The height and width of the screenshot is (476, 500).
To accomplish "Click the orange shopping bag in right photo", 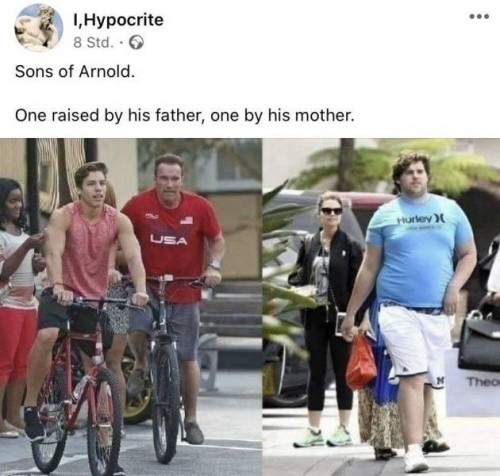I will click(x=361, y=363).
